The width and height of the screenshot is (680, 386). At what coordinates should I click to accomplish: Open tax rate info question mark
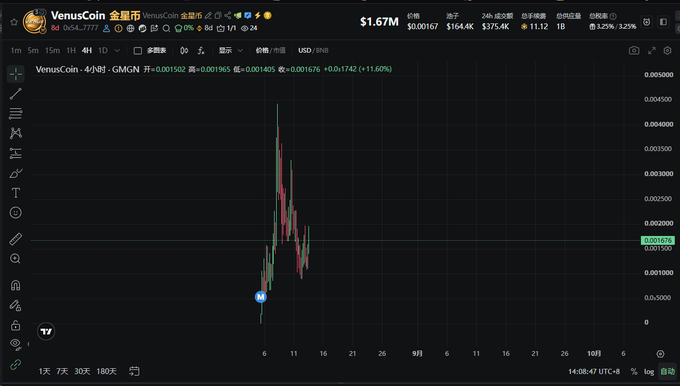[x=613, y=16]
